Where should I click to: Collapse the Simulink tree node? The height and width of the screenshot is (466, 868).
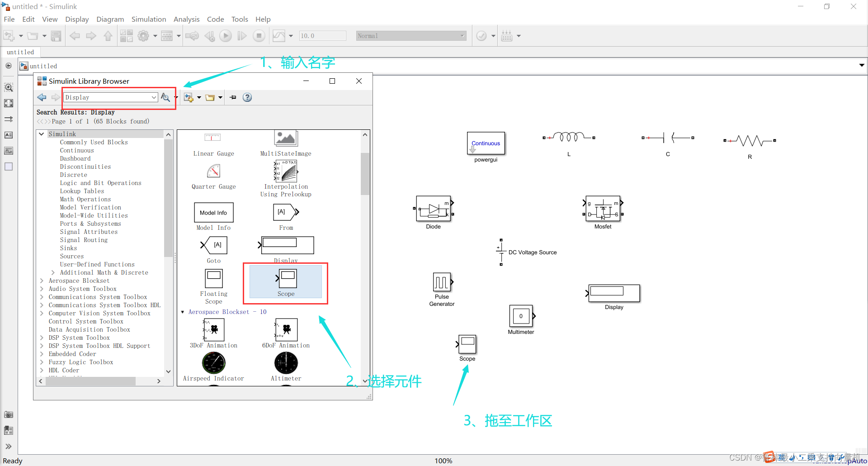41,133
